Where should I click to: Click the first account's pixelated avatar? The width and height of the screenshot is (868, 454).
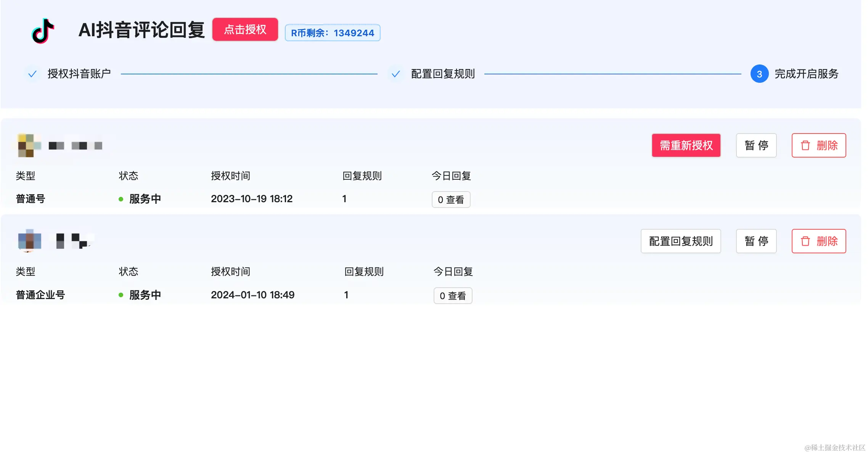[x=29, y=145]
